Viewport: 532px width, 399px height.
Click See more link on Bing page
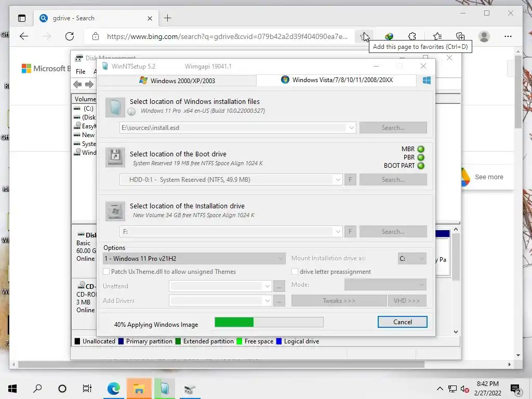[x=488, y=177]
